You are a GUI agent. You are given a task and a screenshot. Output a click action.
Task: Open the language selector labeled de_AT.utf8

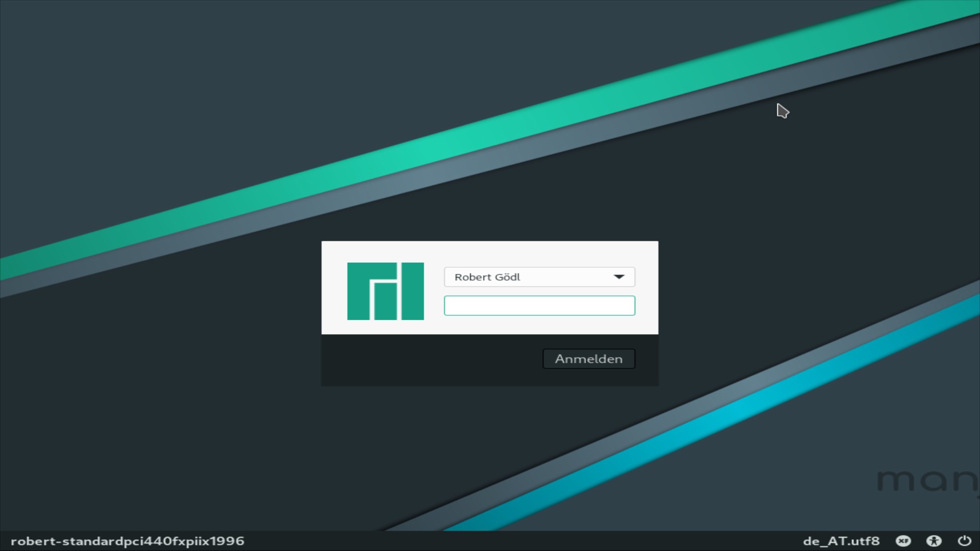(842, 541)
